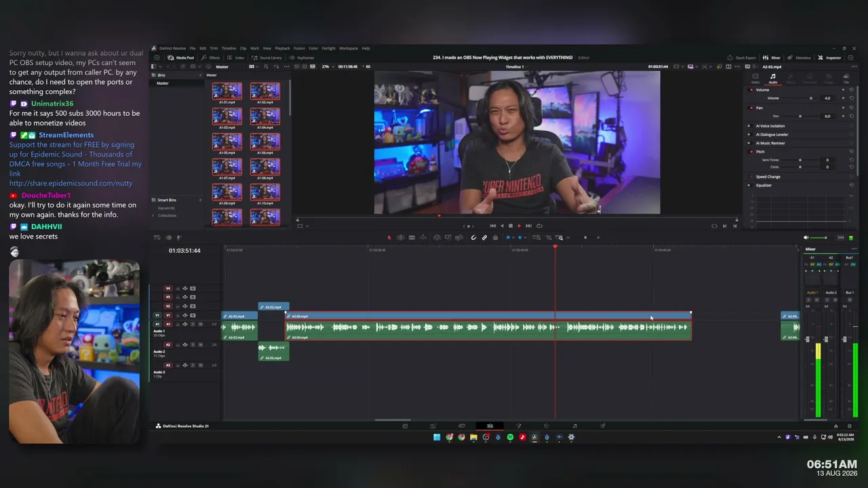The width and height of the screenshot is (868, 488).
Task: Open the Sound Library panel
Action: 268,58
